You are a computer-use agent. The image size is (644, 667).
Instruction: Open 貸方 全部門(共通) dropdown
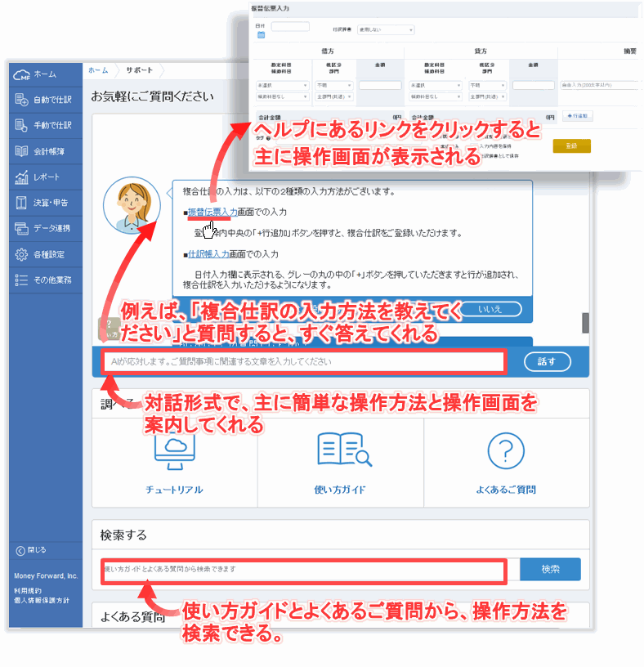(487, 97)
